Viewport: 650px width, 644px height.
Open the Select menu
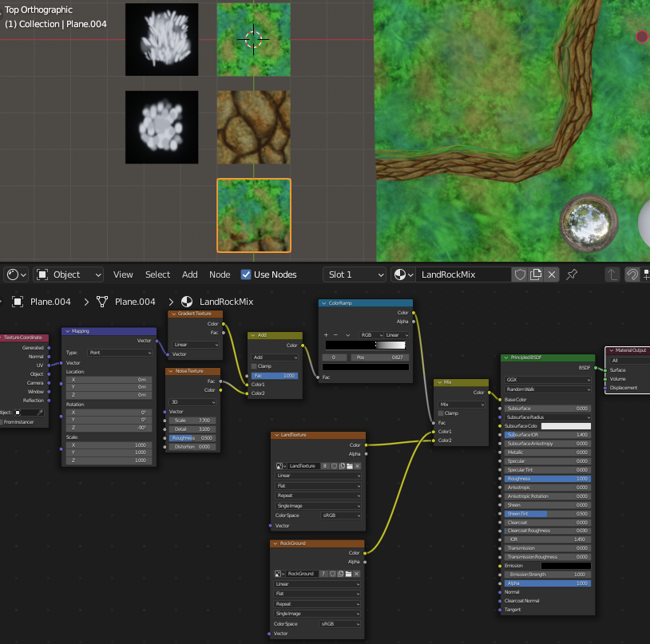(x=157, y=275)
